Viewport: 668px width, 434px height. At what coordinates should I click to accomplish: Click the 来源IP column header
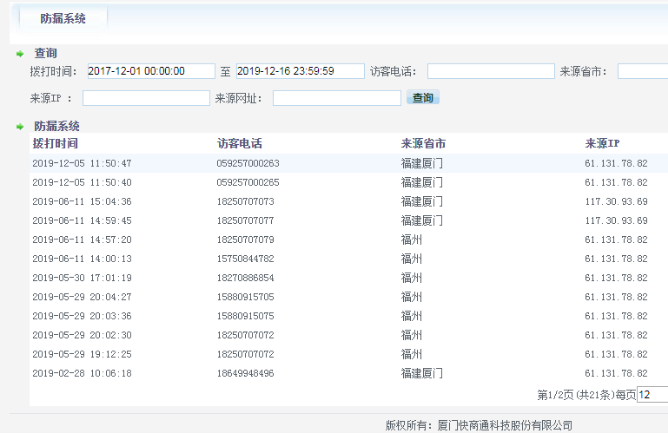click(x=603, y=143)
